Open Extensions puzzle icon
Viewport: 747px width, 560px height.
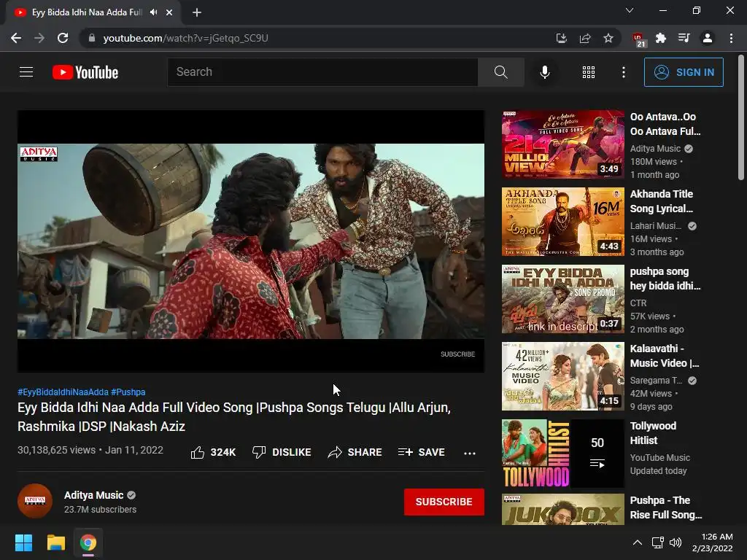[x=661, y=38]
